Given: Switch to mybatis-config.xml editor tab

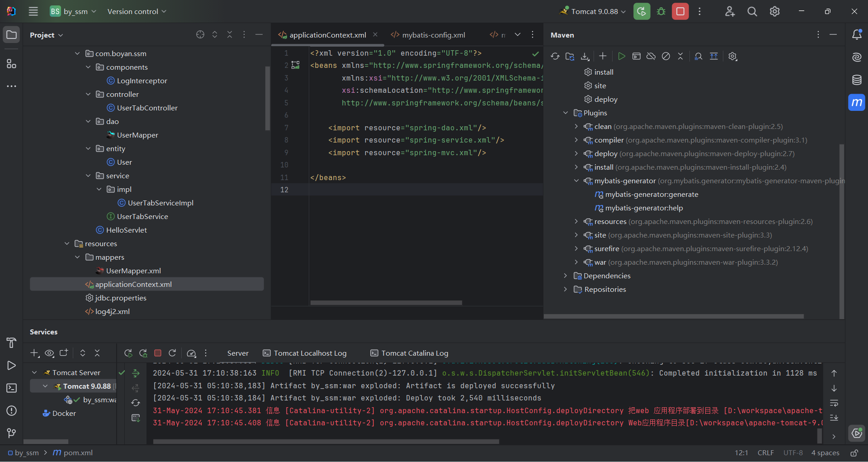Looking at the screenshot, I should coord(428,35).
